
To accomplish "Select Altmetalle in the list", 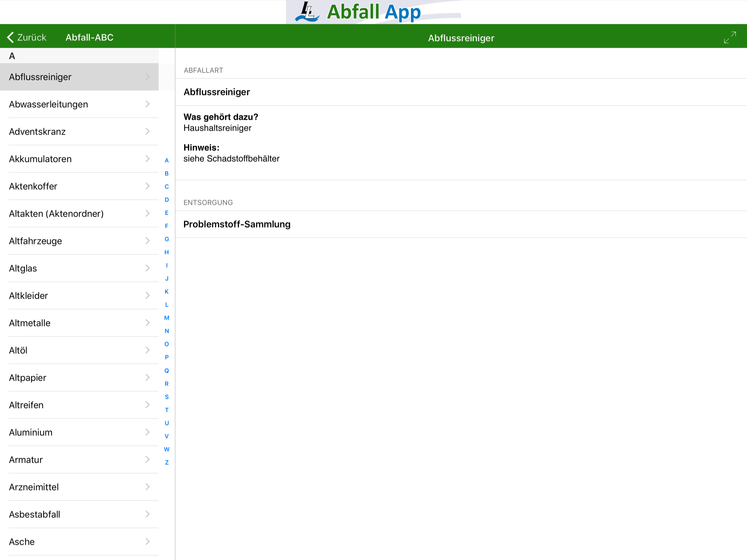I will [79, 323].
